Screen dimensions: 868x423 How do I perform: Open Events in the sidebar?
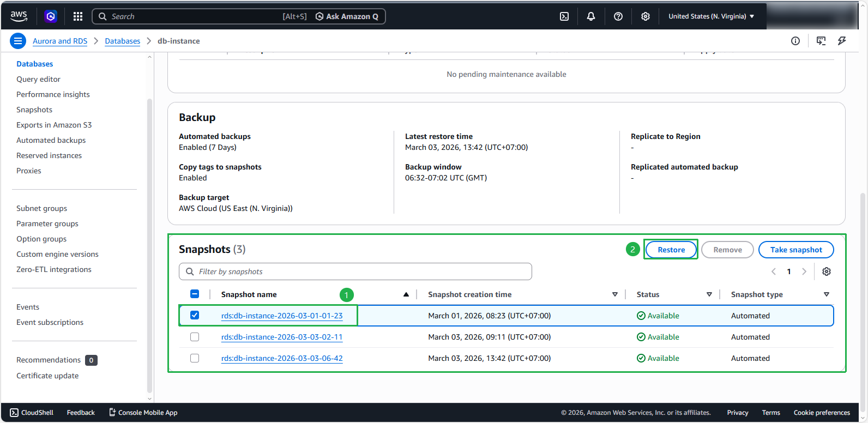(28, 307)
